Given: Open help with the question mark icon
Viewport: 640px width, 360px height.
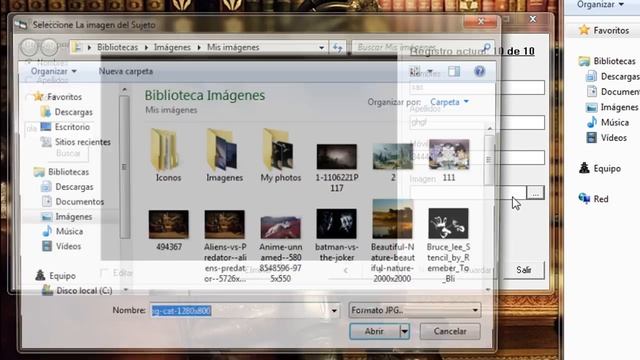Looking at the screenshot, I should (x=480, y=71).
